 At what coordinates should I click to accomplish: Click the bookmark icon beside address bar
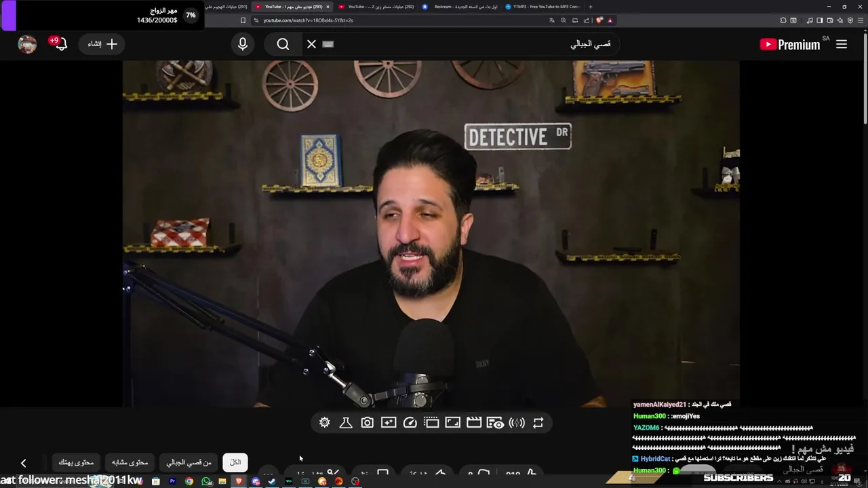(243, 20)
